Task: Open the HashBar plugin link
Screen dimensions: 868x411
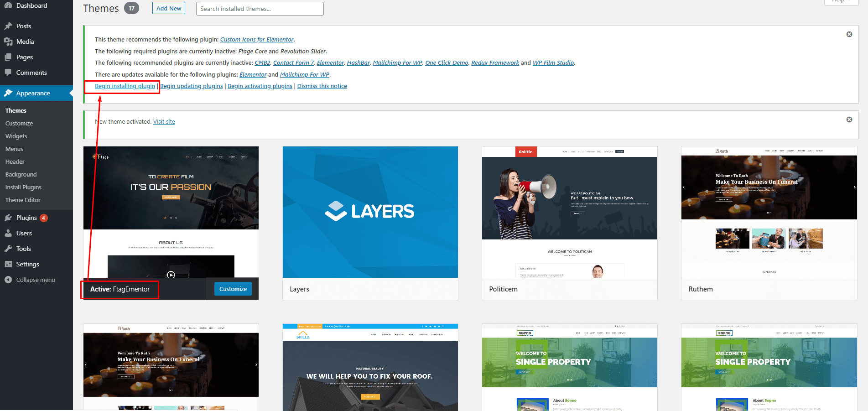Action: click(358, 63)
